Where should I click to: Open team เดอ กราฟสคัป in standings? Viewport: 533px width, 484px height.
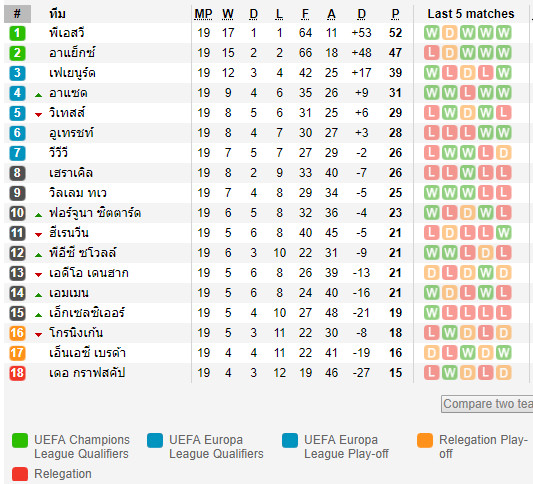87,373
